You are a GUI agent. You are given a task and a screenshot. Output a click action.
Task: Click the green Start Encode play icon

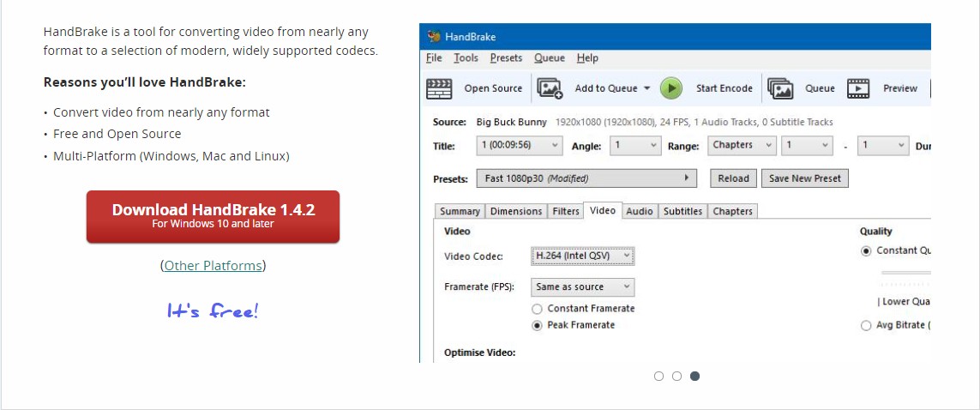[671, 88]
